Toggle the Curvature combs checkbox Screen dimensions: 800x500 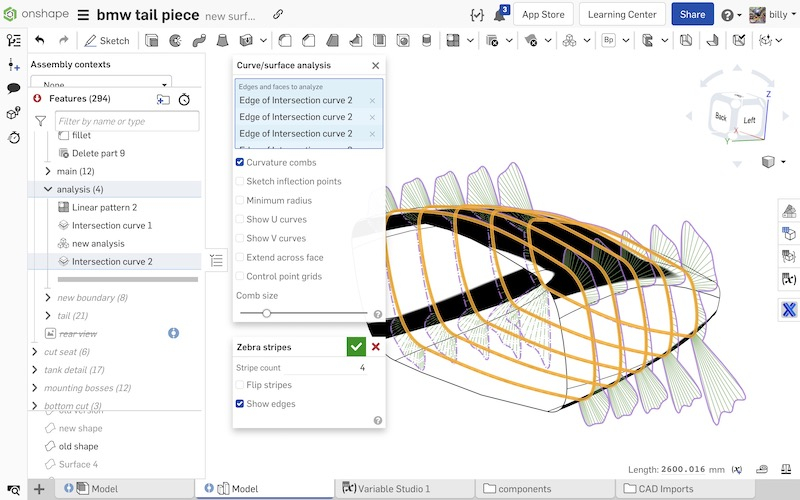point(239,162)
